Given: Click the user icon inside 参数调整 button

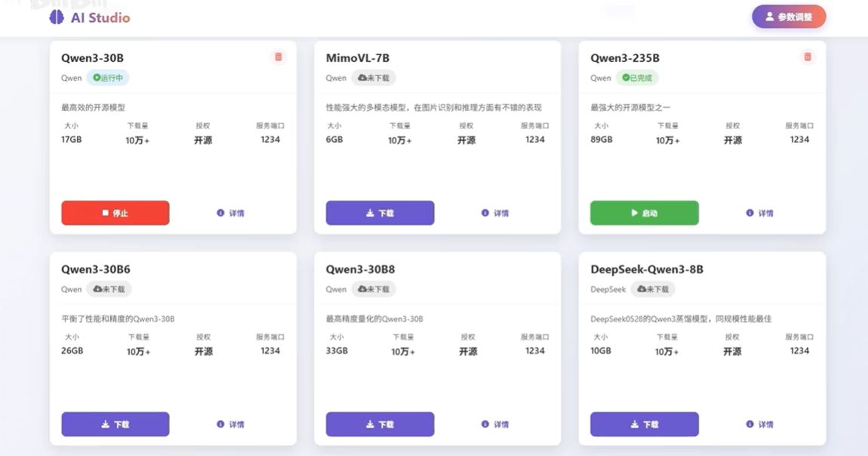Looking at the screenshot, I should pos(770,16).
